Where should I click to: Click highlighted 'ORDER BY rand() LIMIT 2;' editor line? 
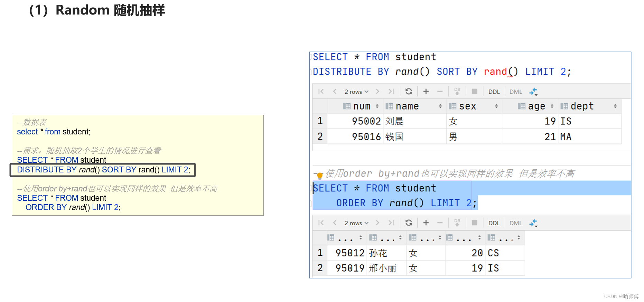(x=407, y=203)
